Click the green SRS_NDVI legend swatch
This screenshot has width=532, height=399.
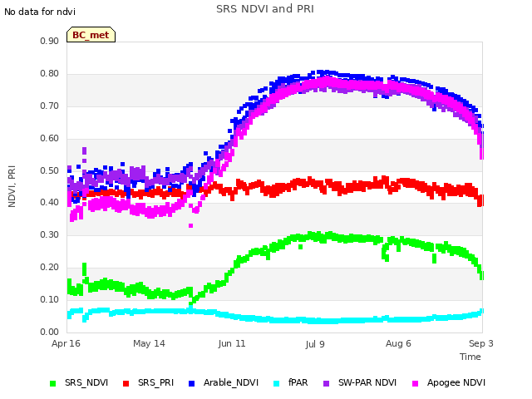[52, 383]
